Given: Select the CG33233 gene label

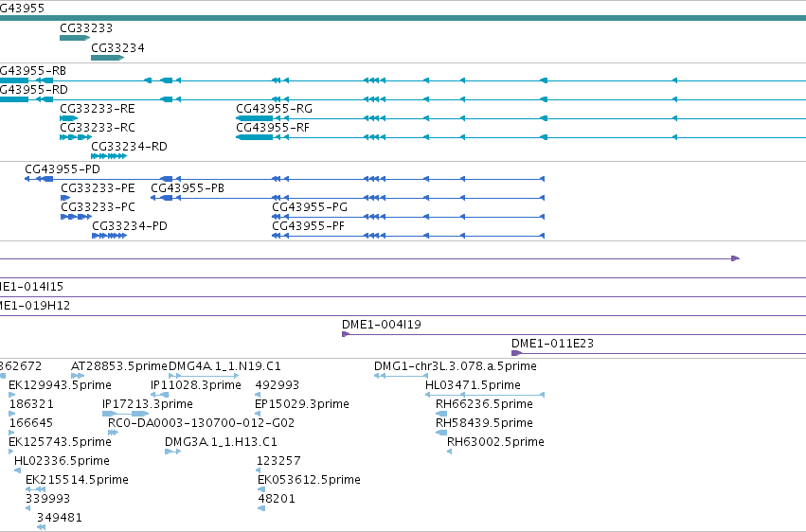Looking at the screenshot, I should click(x=86, y=28).
